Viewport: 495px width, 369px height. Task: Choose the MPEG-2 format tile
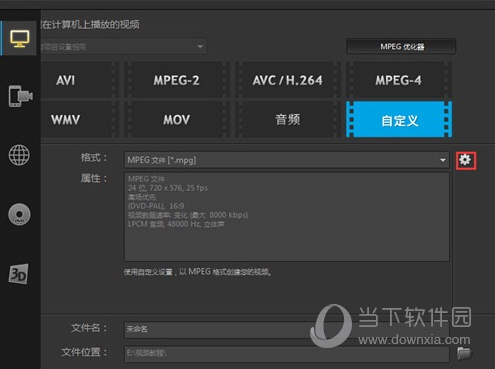(177, 80)
